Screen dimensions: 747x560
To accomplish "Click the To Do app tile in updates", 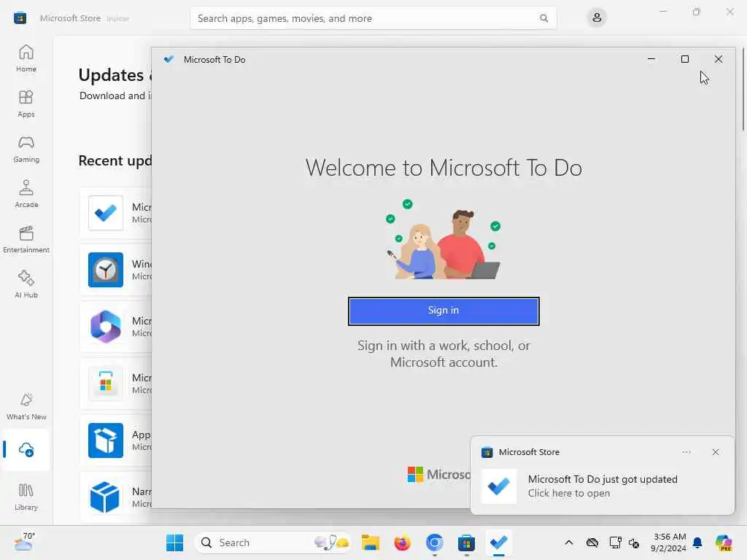I will [106, 213].
